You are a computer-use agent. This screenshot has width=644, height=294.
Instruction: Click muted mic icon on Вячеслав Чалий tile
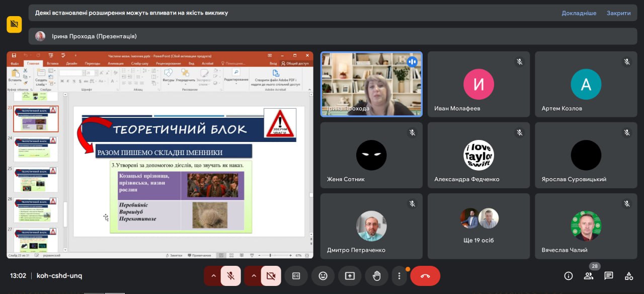click(x=627, y=204)
